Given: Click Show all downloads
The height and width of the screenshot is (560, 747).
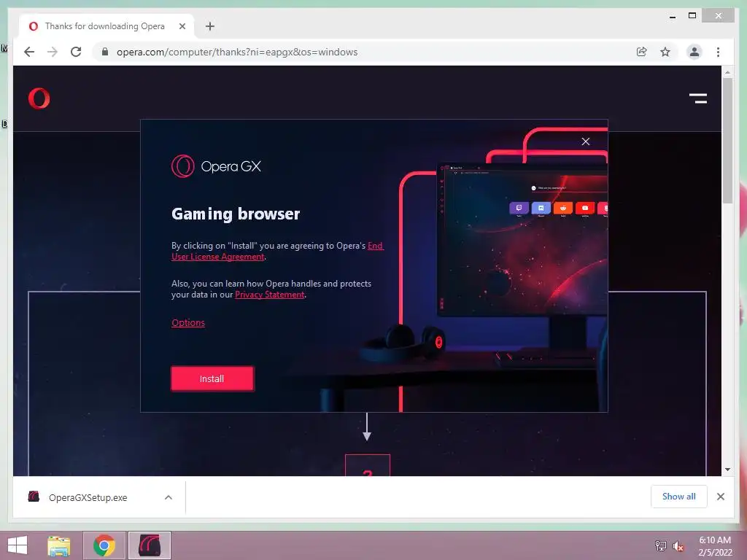Looking at the screenshot, I should click(679, 497).
